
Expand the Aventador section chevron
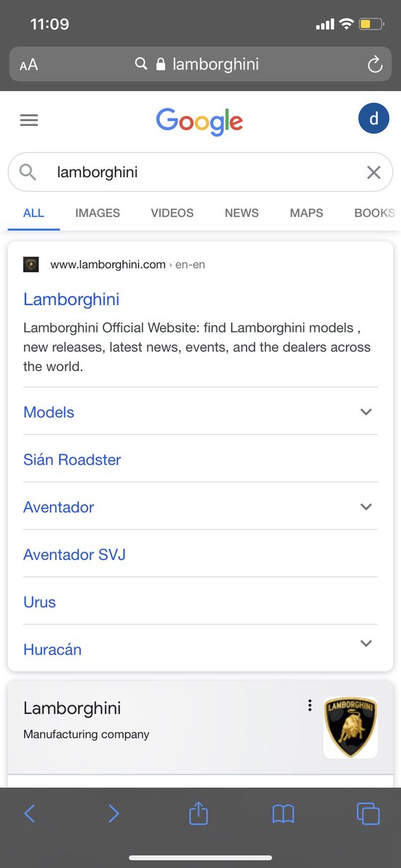point(366,506)
